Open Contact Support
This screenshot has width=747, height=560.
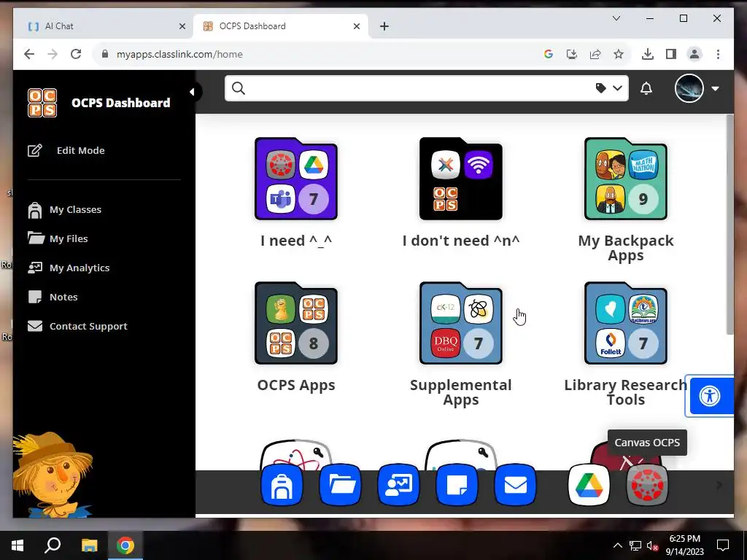point(77,326)
